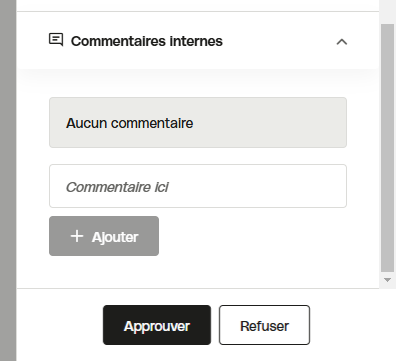Click the Aucun commentaire placeholder box
Screen dimensions: 396x361
(x=198, y=123)
